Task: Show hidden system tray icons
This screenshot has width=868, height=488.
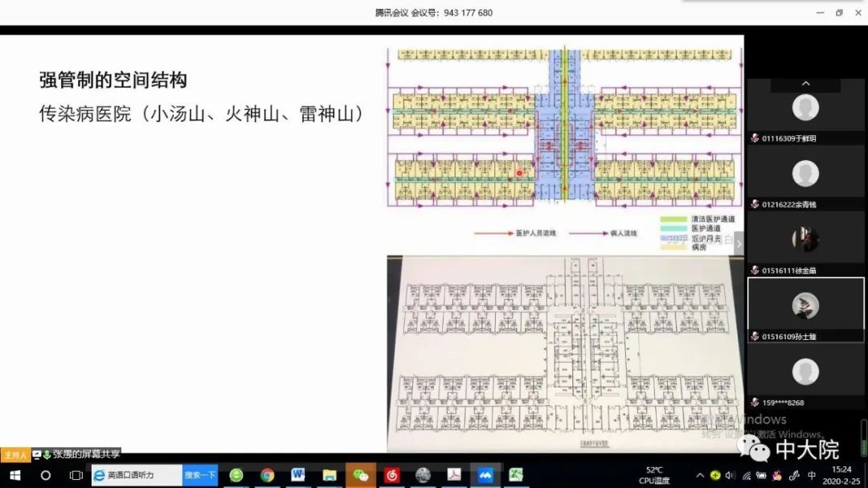Action: click(700, 475)
